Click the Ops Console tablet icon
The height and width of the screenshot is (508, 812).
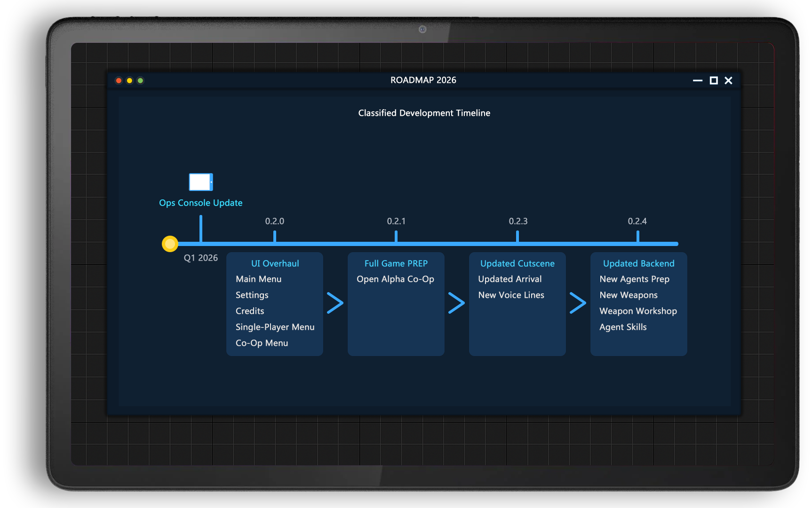[201, 182]
